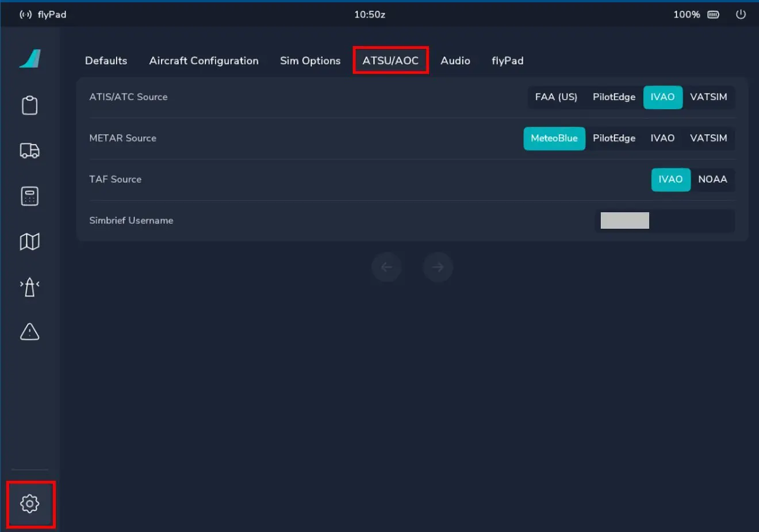The image size is (759, 532).
Task: Click the 10:50z clock text
Action: tap(370, 14)
